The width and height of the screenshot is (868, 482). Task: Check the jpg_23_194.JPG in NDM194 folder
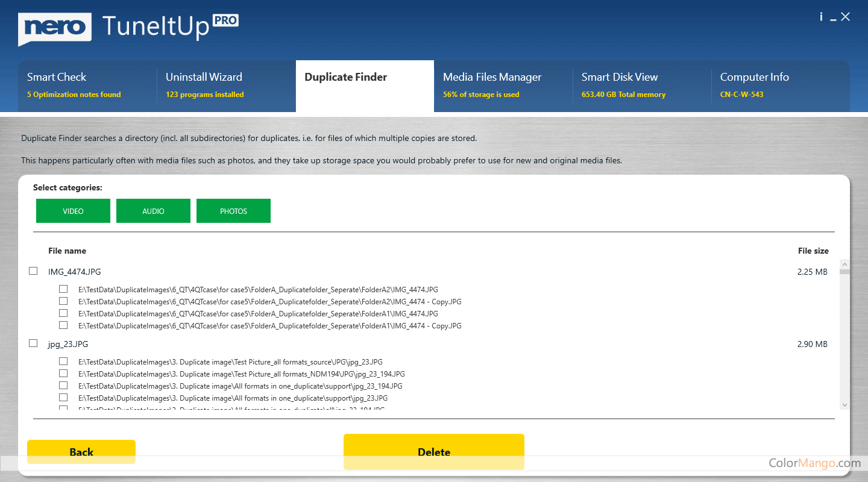63,374
